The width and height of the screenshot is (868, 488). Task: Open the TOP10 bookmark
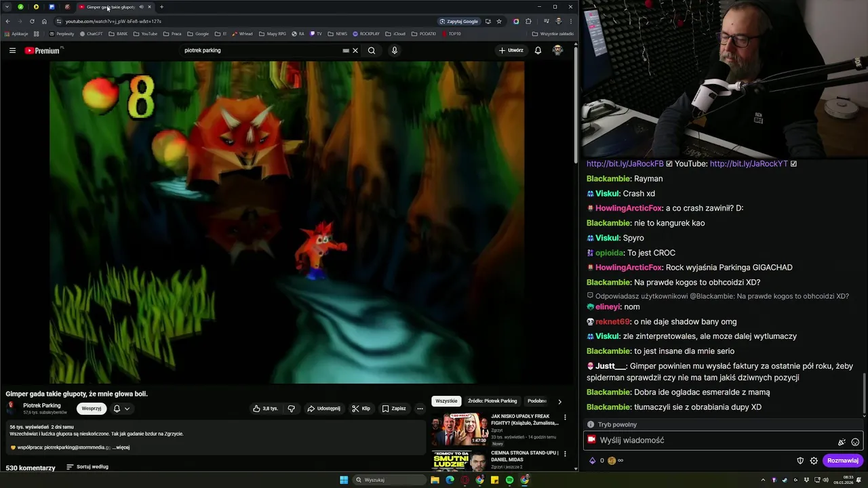click(451, 33)
